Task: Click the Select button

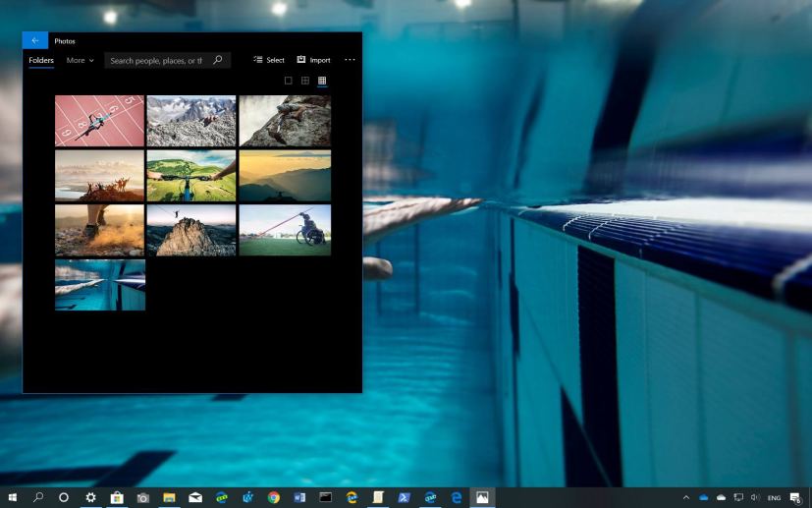Action: pos(269,60)
